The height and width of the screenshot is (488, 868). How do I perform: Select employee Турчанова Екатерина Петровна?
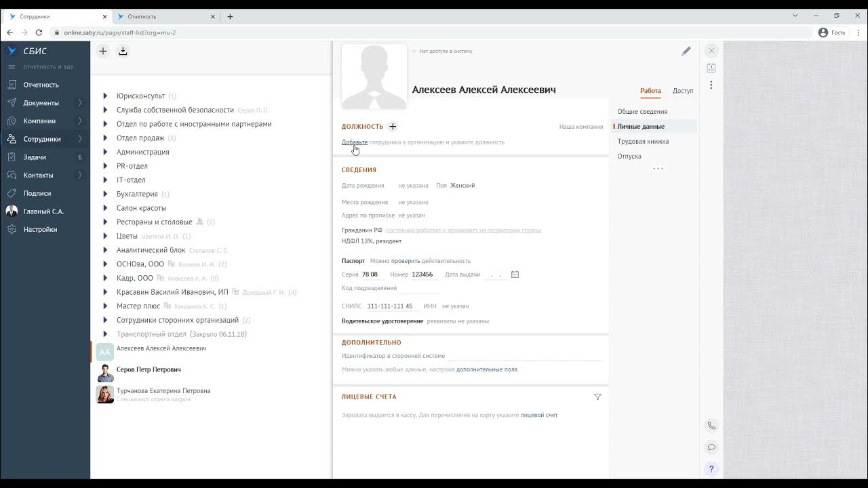tap(163, 391)
